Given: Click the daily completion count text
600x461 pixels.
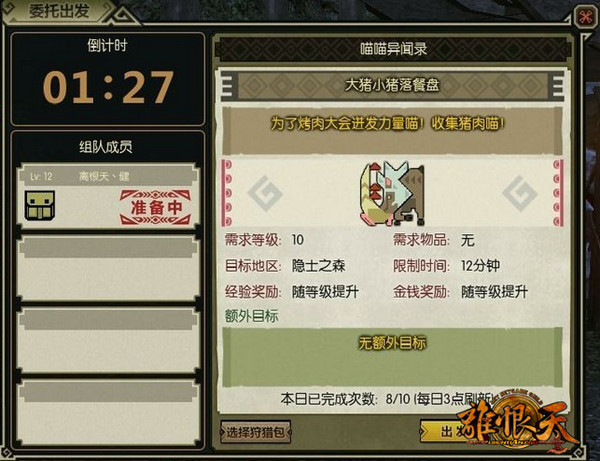Looking at the screenshot, I should pyautogui.click(x=386, y=399).
